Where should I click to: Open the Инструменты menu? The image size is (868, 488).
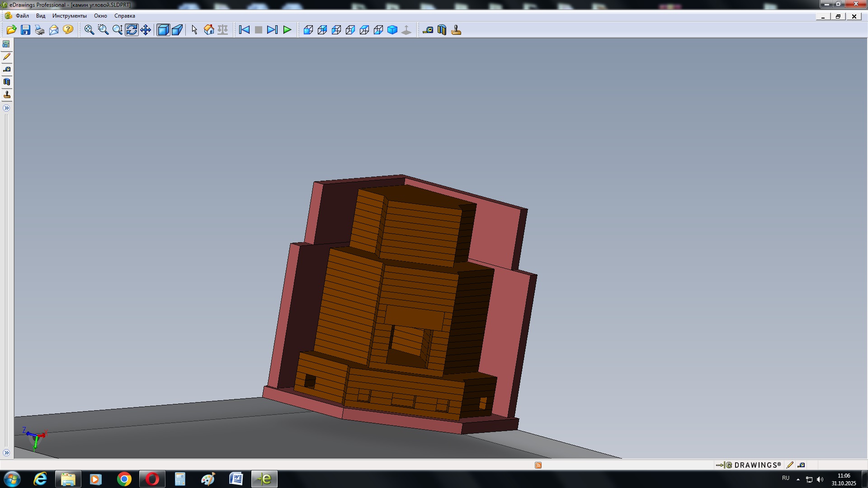(x=69, y=16)
